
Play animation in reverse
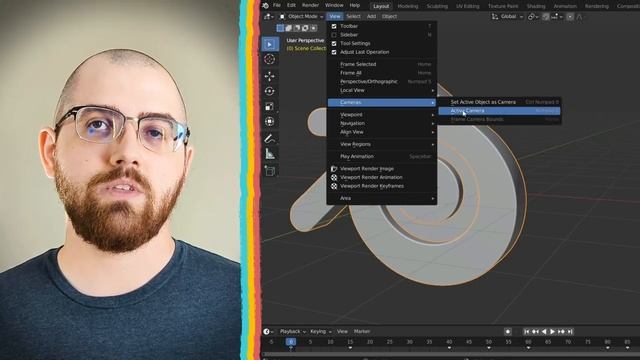click(x=544, y=332)
